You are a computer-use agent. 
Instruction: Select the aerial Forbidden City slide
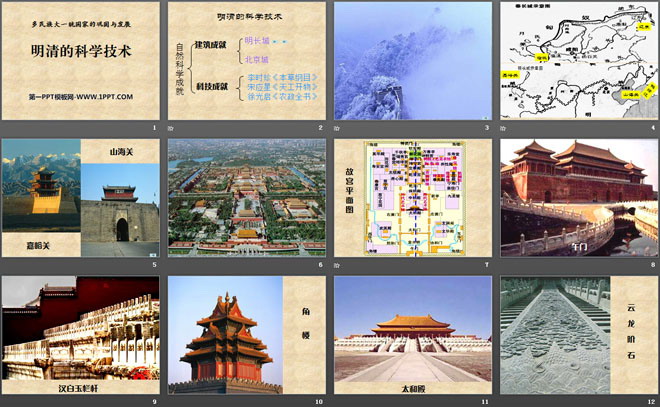[x=246, y=197]
